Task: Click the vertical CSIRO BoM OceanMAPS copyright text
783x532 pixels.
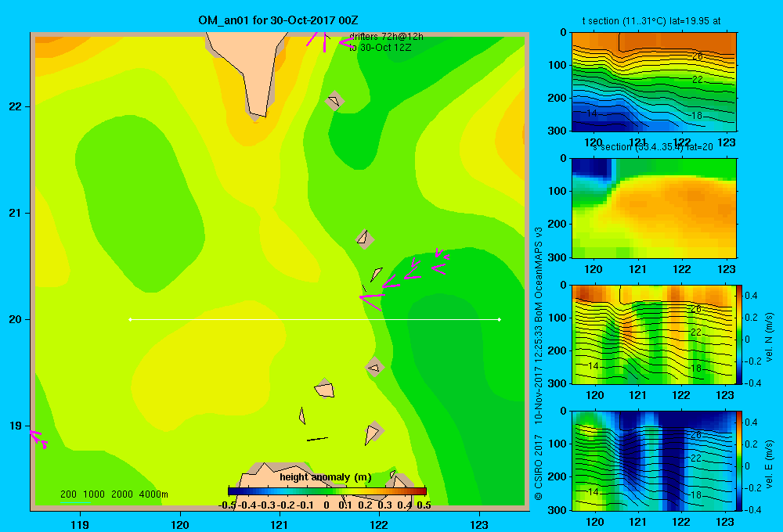Action: [539, 363]
